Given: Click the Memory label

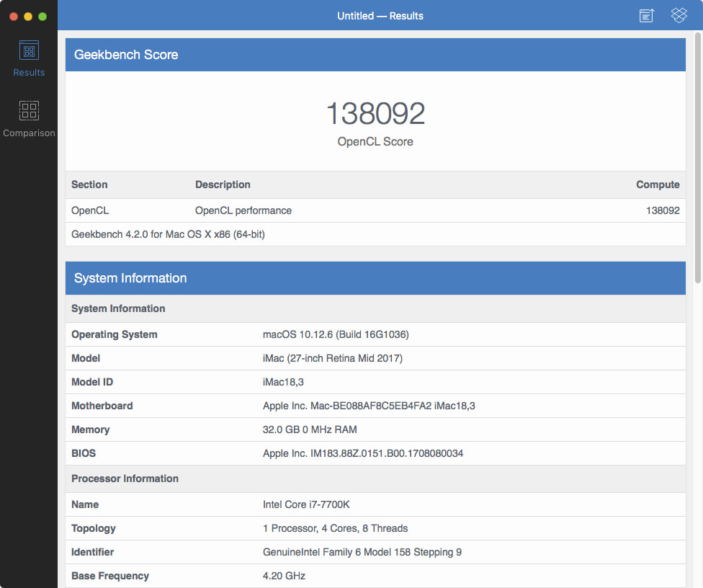Looking at the screenshot, I should [91, 429].
